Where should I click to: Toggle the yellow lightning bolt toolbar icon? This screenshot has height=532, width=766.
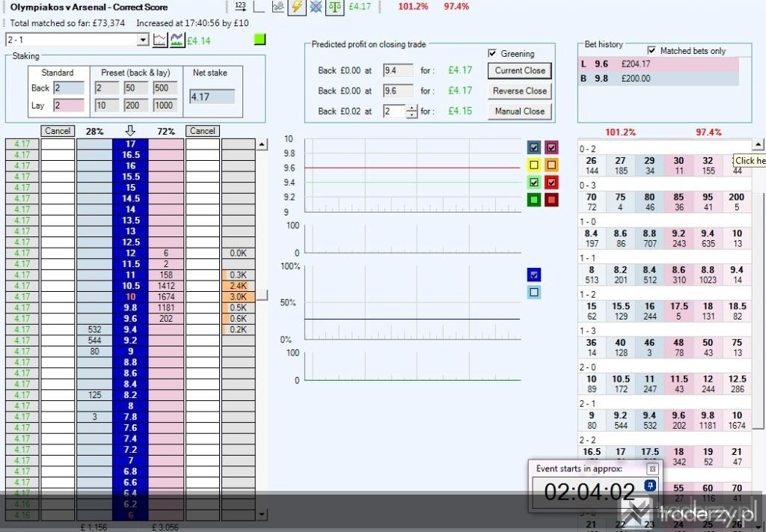click(x=296, y=7)
